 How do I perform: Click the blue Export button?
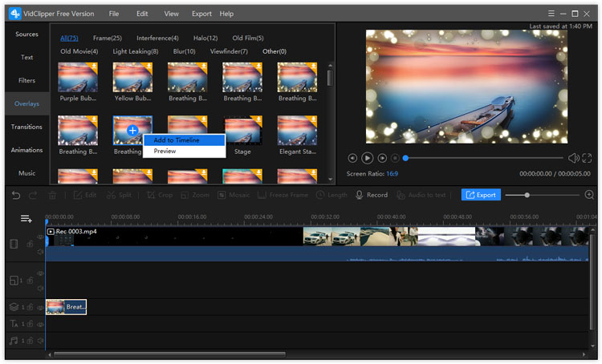(481, 195)
